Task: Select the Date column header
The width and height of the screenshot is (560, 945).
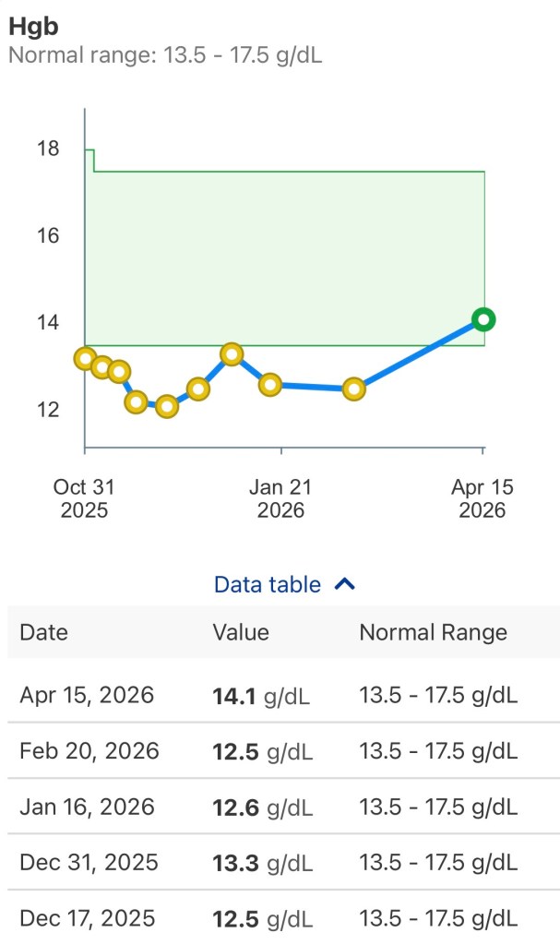Action: coord(42,632)
